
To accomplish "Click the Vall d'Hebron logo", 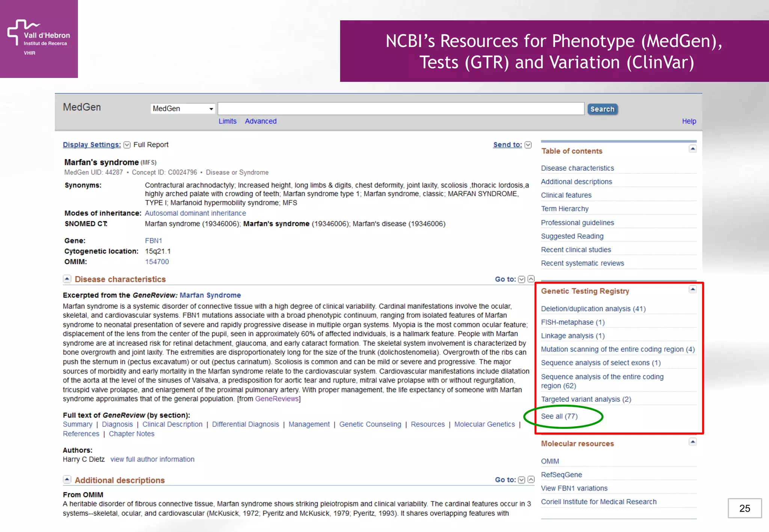I will point(39,39).
